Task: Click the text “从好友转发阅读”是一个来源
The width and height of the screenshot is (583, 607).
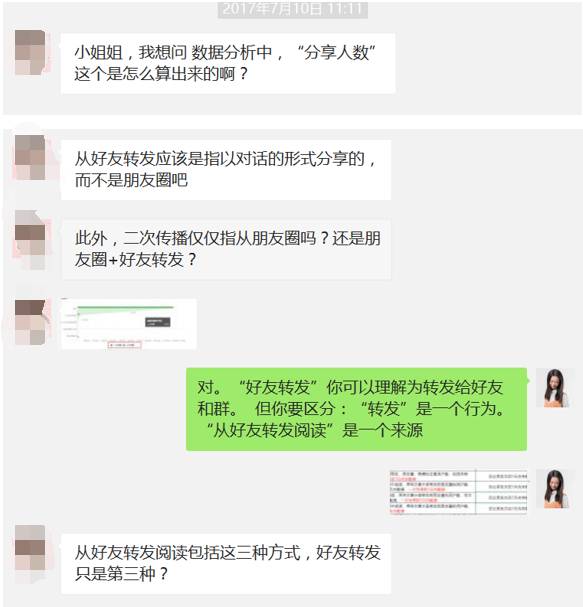Action: click(x=314, y=430)
